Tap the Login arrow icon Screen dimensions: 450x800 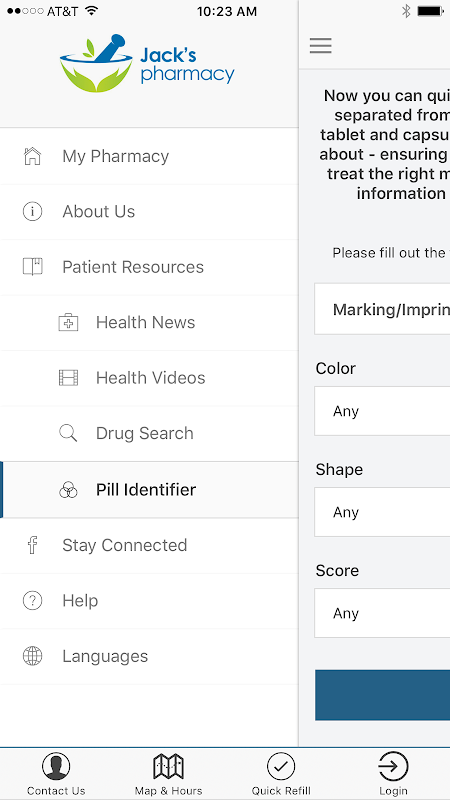393,766
